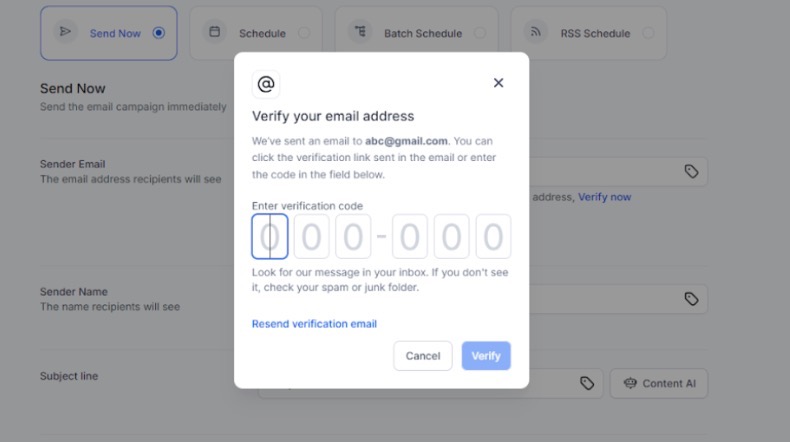Click the Schedule calendar icon
790x442 pixels.
pos(215,32)
